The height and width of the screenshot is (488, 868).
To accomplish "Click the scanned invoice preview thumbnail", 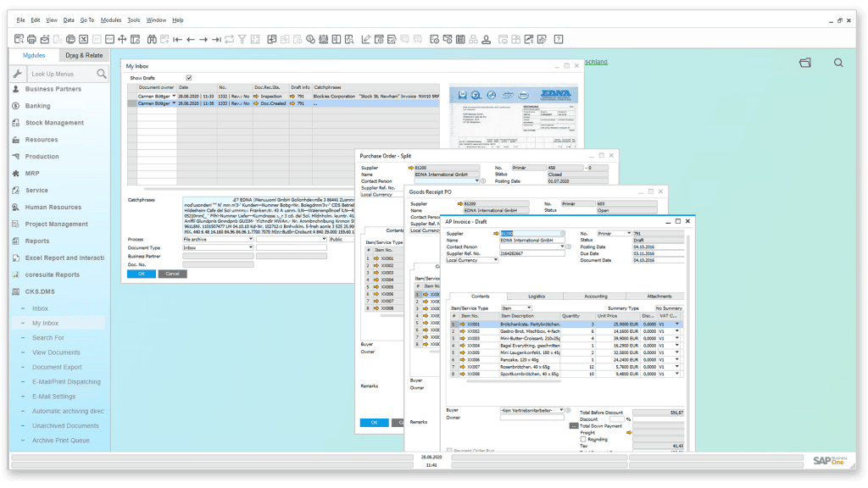I will (x=513, y=117).
